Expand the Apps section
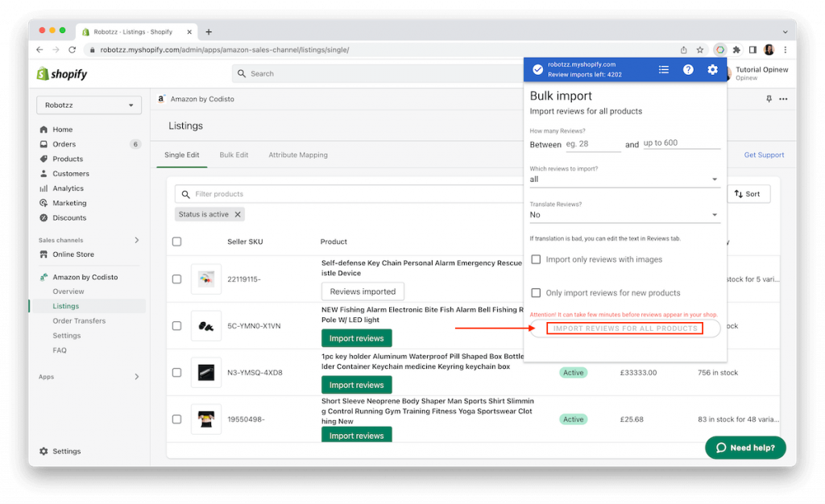Screen dimensions: 825x504 tap(137, 377)
